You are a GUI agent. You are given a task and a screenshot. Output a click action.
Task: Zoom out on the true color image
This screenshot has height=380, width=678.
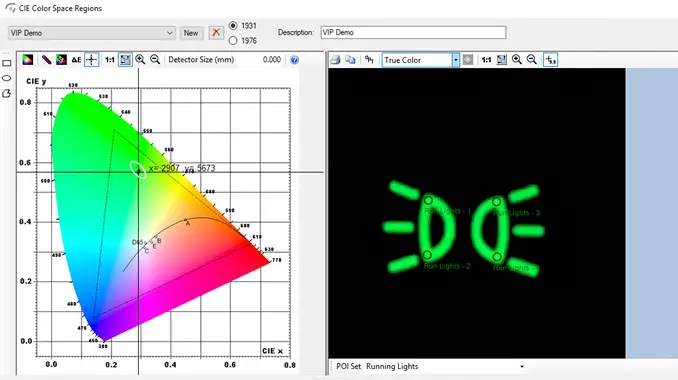[x=532, y=60]
